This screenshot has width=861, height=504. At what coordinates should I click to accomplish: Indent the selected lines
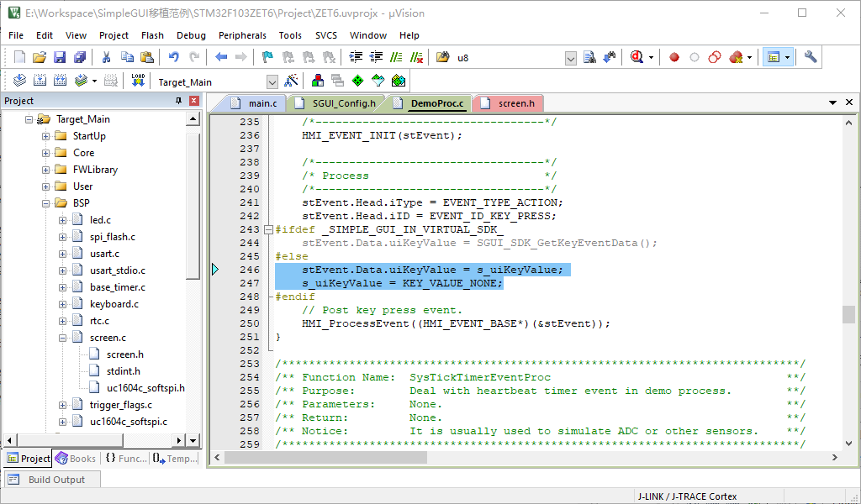(x=356, y=57)
